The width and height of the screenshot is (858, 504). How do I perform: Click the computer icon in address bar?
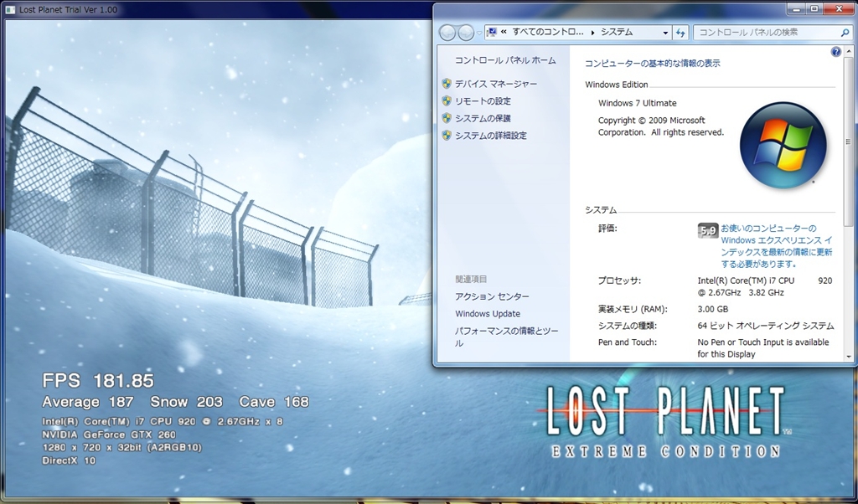coord(491,33)
